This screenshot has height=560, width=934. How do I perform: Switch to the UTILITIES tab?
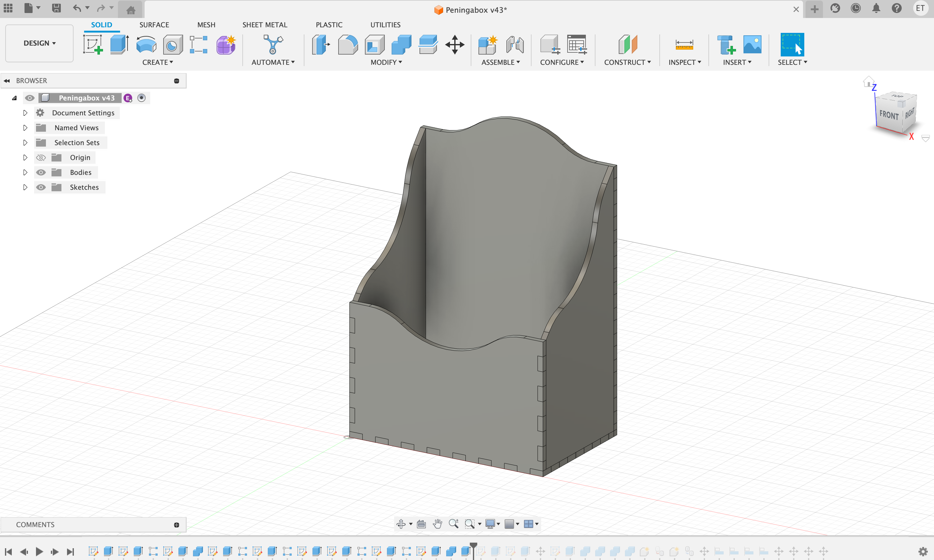click(385, 25)
